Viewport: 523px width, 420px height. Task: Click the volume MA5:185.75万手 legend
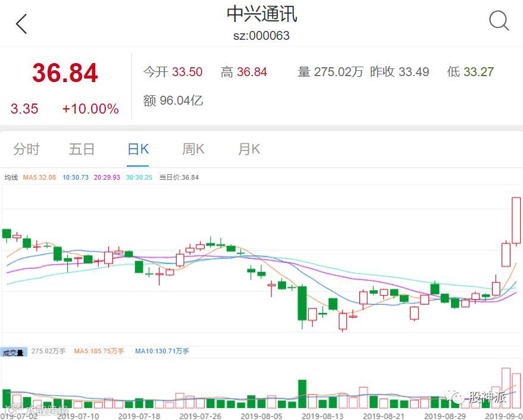[99, 351]
